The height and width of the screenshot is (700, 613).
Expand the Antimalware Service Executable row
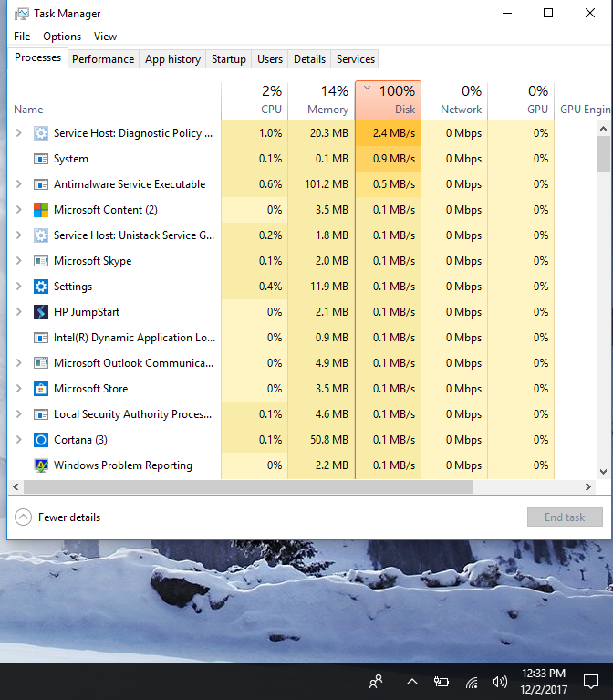pos(19,184)
